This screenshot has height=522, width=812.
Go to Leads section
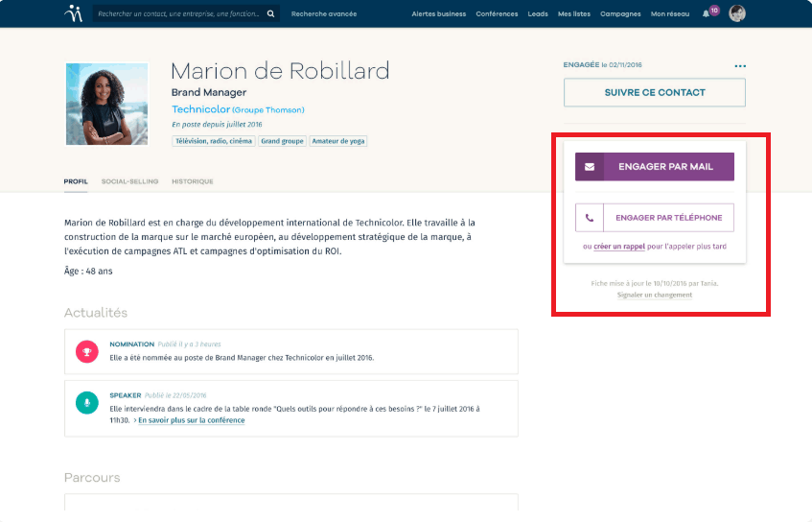point(538,14)
